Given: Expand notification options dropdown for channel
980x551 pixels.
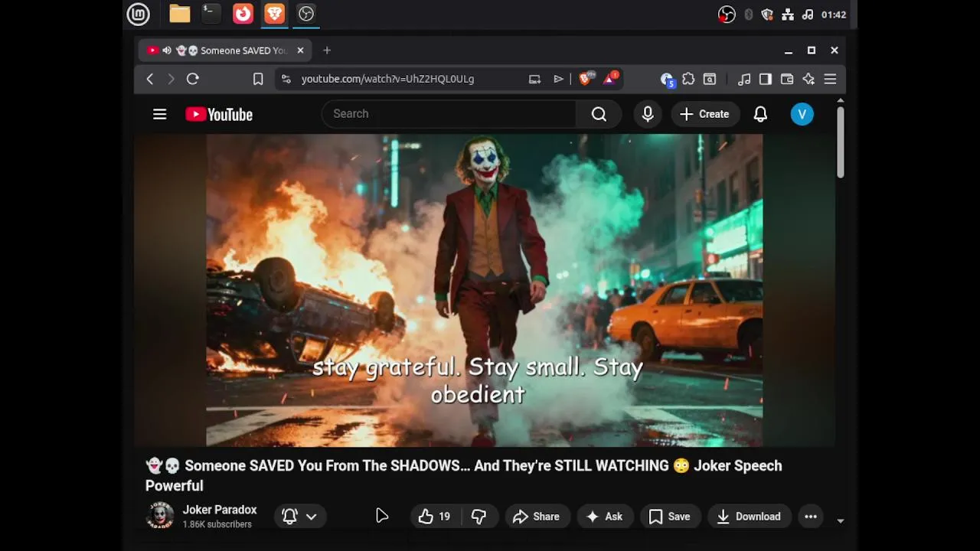Looking at the screenshot, I should pyautogui.click(x=312, y=517).
